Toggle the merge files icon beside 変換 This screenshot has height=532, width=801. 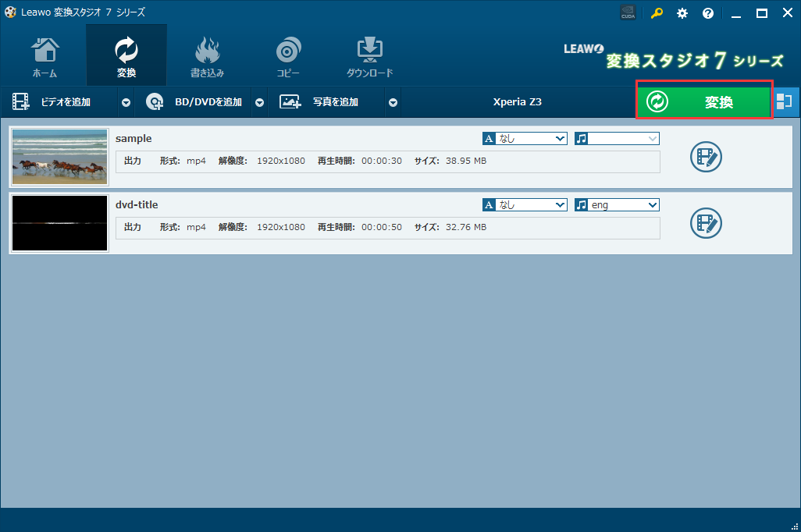point(785,101)
